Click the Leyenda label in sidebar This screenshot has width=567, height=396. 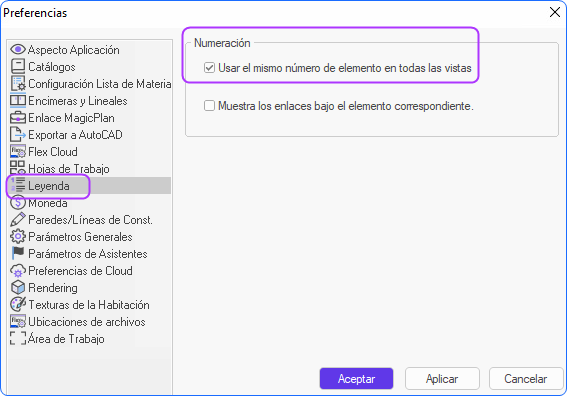click(x=49, y=186)
